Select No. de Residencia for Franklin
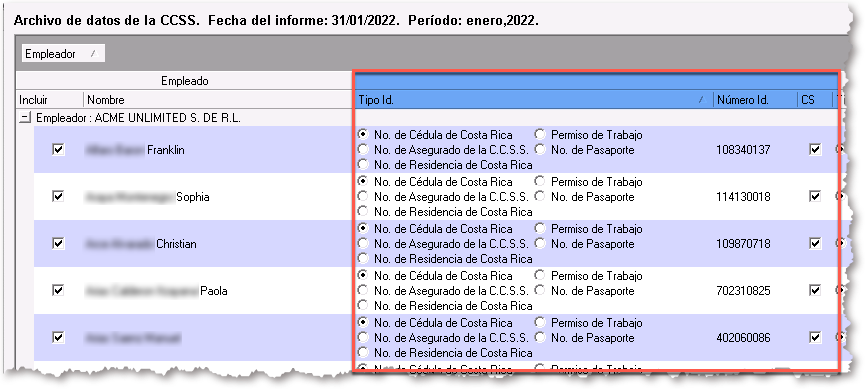 click(363, 164)
